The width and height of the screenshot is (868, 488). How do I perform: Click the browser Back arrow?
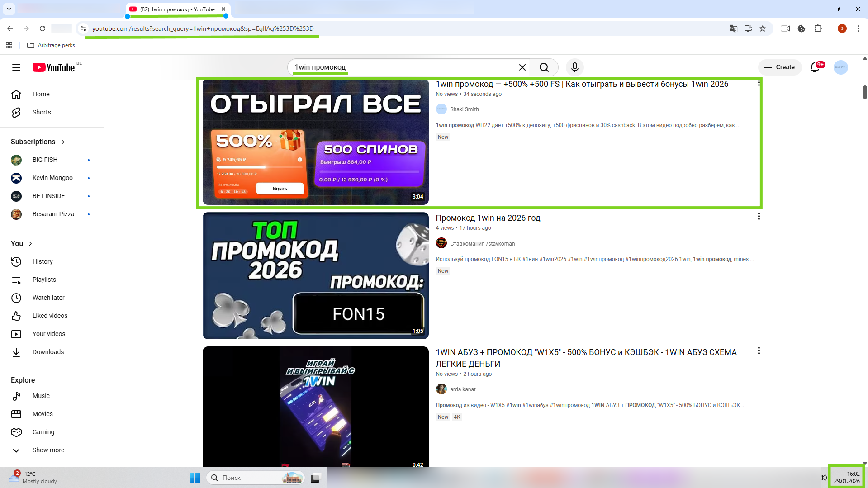10,28
